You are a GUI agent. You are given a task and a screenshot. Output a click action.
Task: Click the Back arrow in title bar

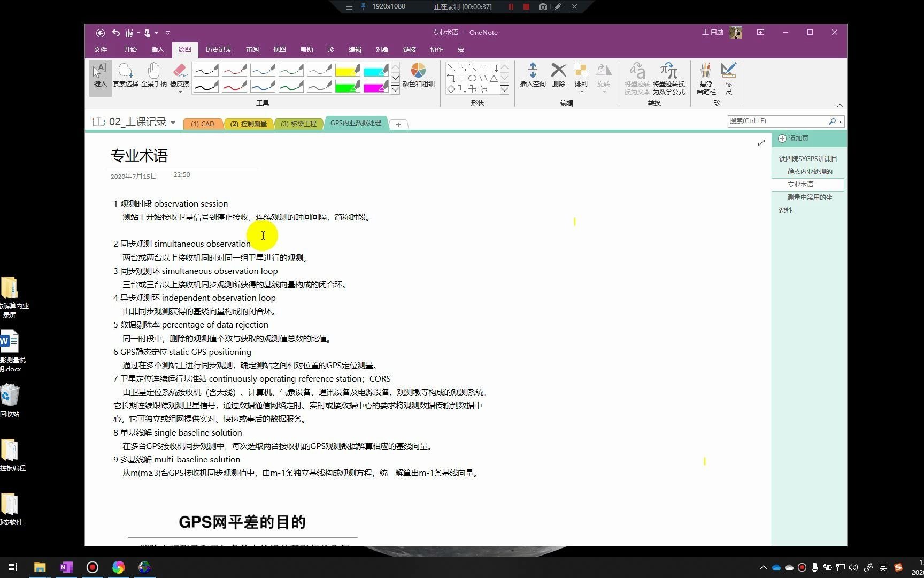(100, 33)
